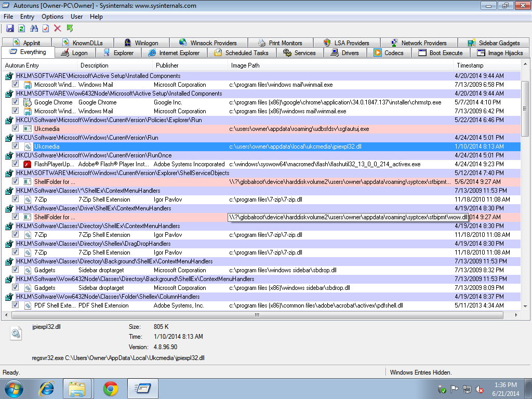Click the red X Delete icon

58,29
